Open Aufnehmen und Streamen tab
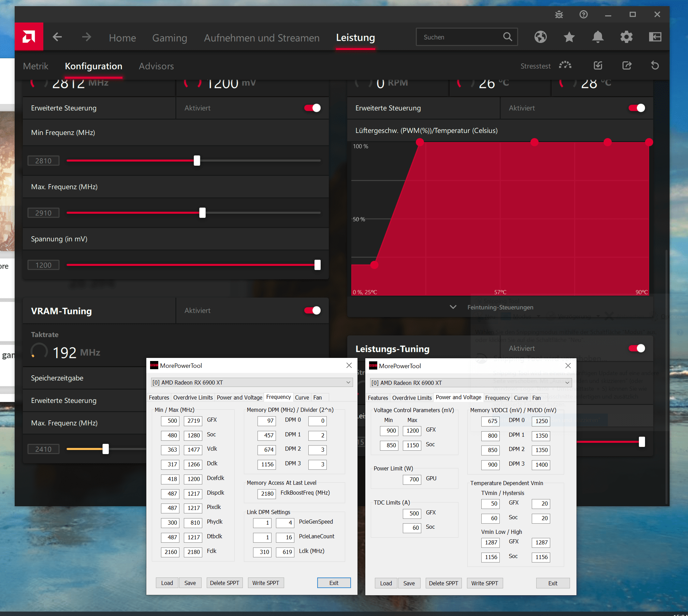Image resolution: width=688 pixels, height=616 pixels. tap(262, 38)
